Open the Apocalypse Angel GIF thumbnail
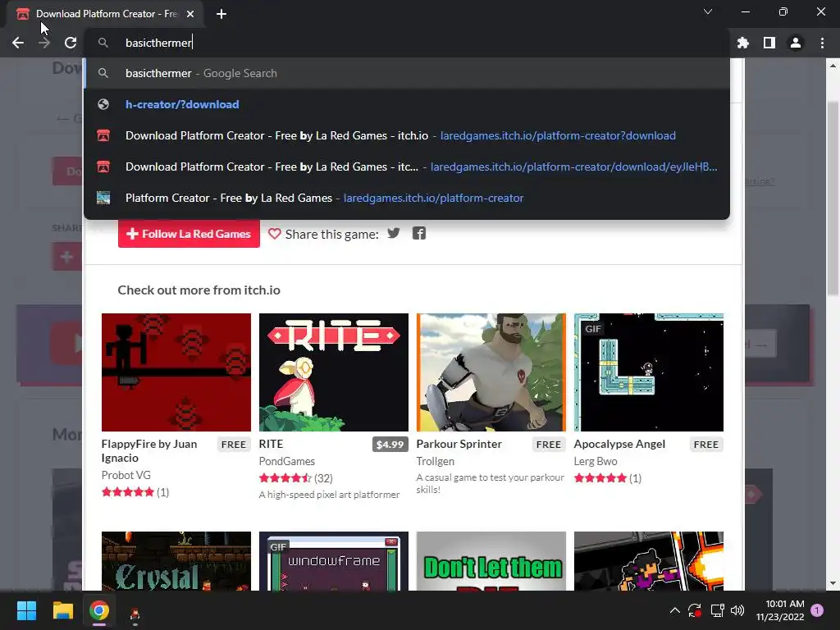The height and width of the screenshot is (630, 840). (x=649, y=372)
